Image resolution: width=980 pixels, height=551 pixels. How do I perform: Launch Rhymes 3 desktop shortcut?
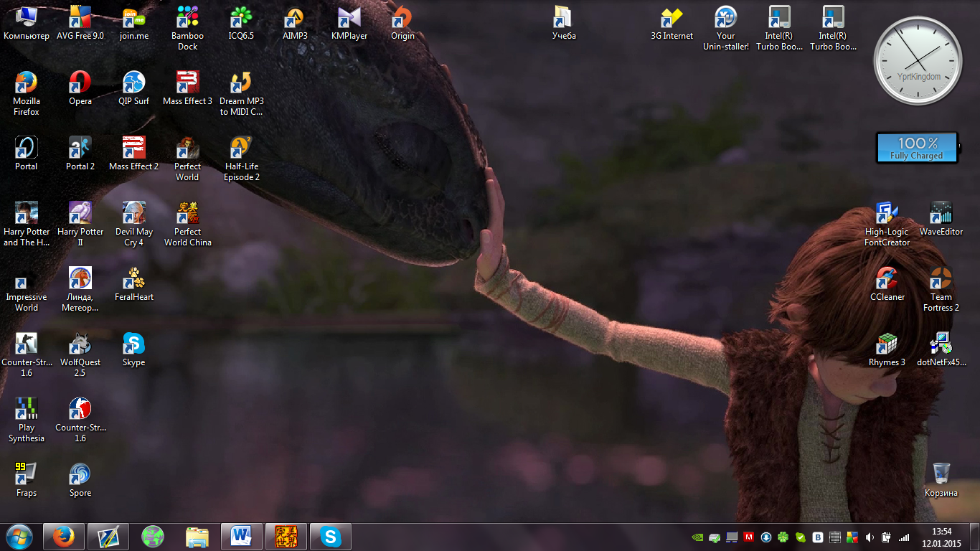click(x=887, y=349)
